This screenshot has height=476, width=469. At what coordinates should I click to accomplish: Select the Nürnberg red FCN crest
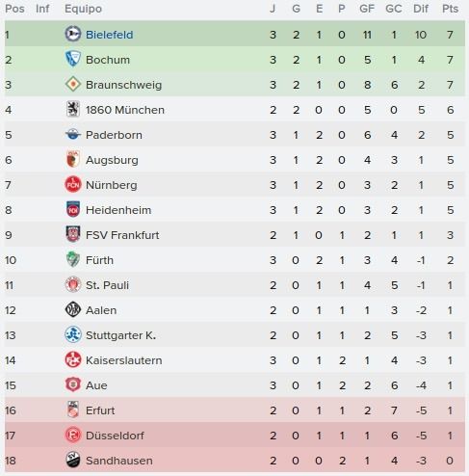73,185
